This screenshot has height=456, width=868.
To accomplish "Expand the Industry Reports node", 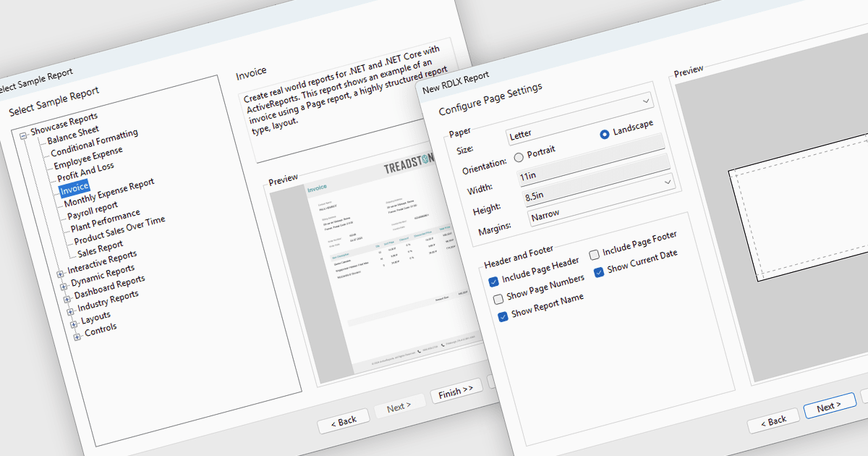I will click(x=71, y=312).
